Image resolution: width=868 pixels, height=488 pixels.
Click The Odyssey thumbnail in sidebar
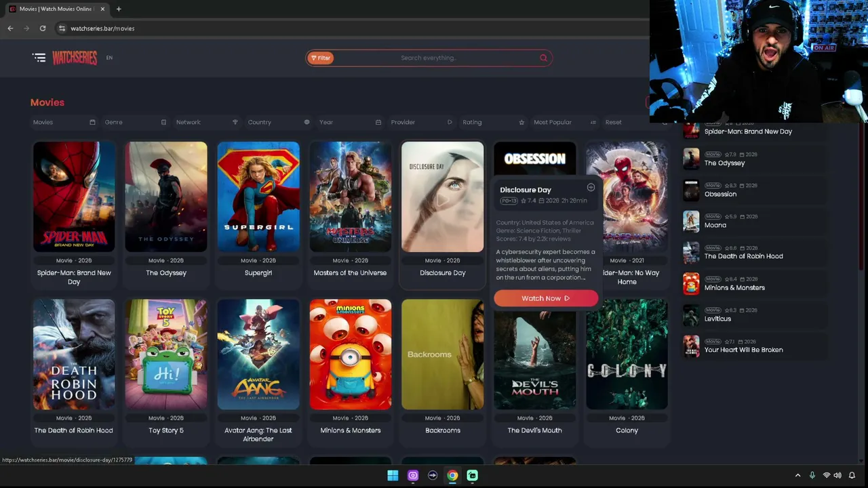[691, 159]
